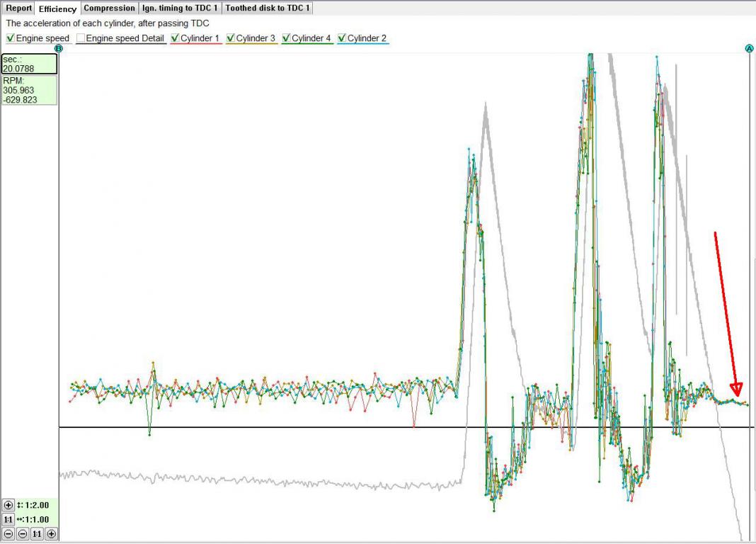
Task: Click the second minus zoom-out button in bottom row
Action: [x=23, y=534]
